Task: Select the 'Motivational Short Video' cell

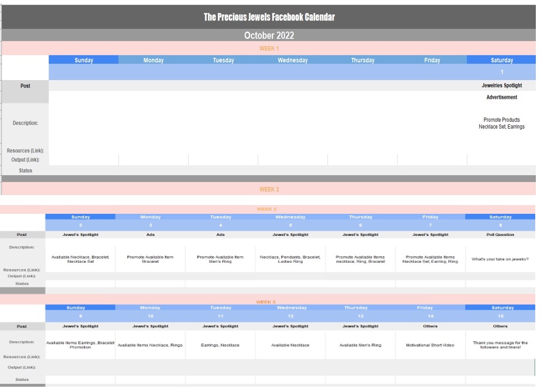Action: (x=430, y=345)
